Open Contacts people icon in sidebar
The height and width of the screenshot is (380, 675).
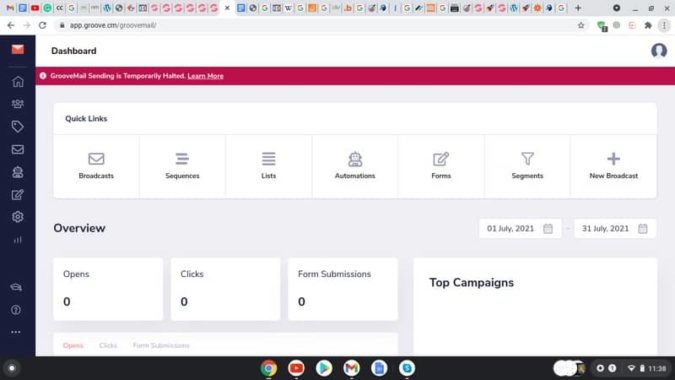coord(18,104)
